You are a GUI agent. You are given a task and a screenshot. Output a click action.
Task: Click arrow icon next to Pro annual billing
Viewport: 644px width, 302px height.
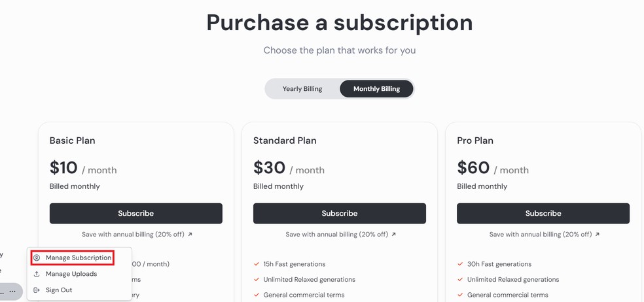pos(597,234)
